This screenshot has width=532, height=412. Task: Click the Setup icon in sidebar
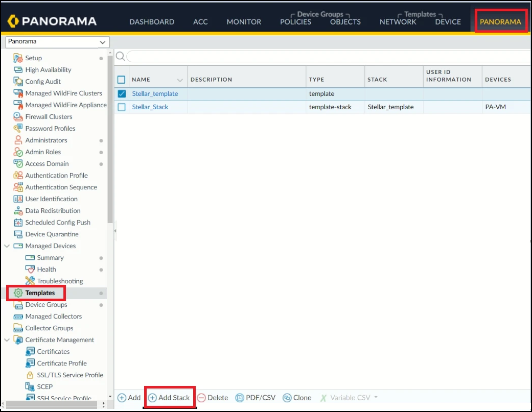coord(18,58)
